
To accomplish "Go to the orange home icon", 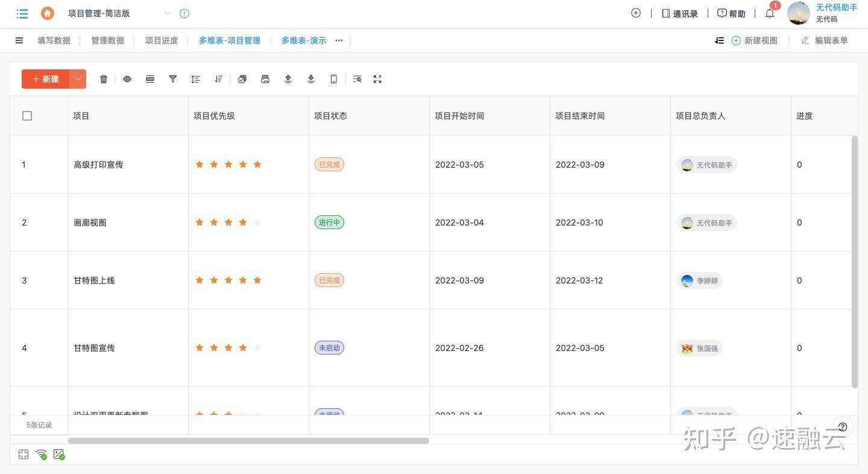I will tap(47, 13).
